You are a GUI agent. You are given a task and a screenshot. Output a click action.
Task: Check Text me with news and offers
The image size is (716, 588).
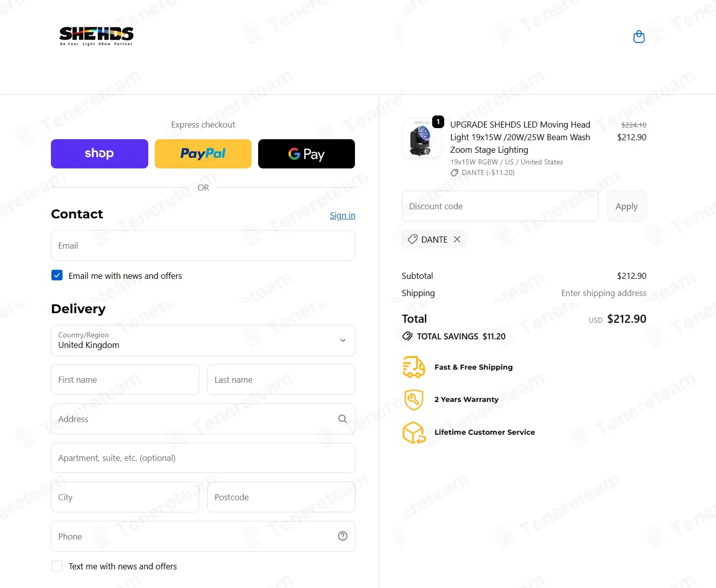pos(57,566)
